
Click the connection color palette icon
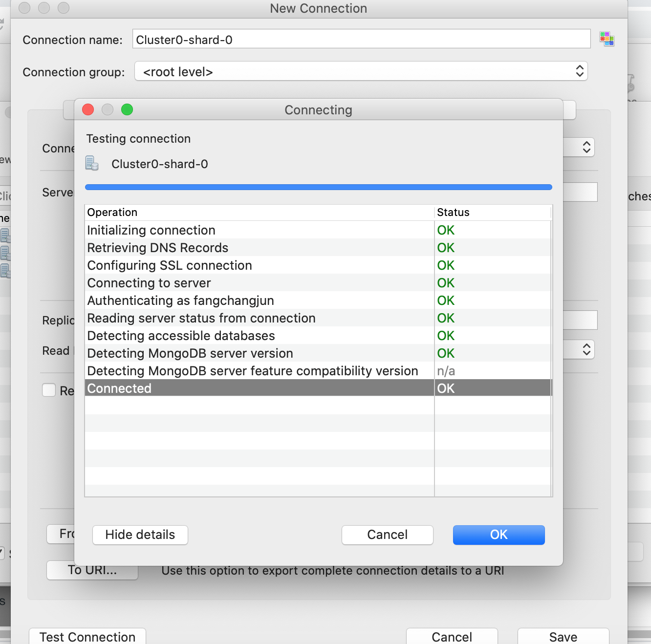(x=607, y=39)
